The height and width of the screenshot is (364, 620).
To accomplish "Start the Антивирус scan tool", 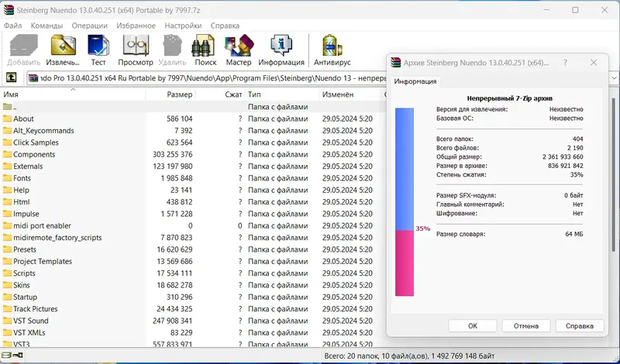I will click(x=332, y=50).
